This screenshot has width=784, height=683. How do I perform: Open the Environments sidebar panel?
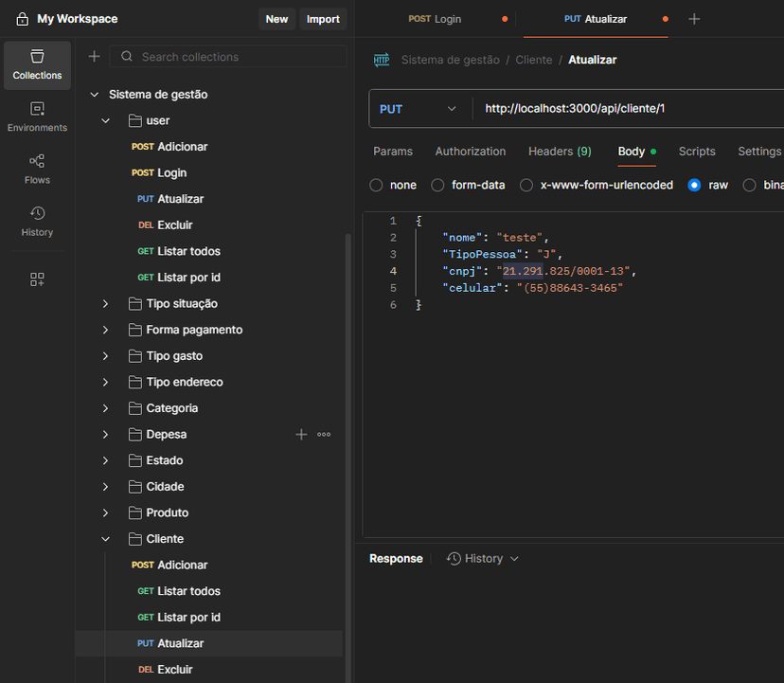[x=37, y=117]
